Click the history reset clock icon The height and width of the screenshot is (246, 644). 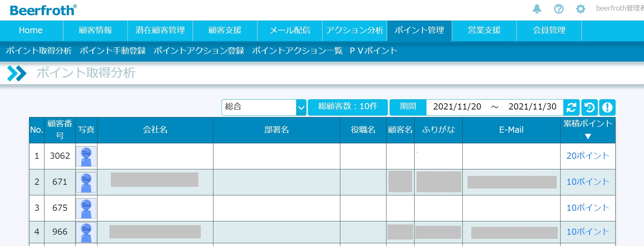[589, 107]
